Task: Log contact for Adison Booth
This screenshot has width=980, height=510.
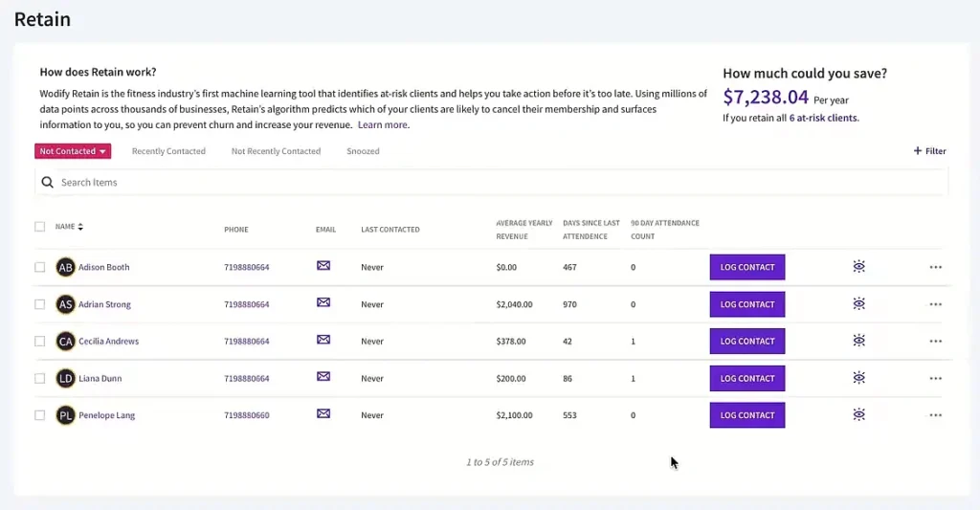Action: 746,267
